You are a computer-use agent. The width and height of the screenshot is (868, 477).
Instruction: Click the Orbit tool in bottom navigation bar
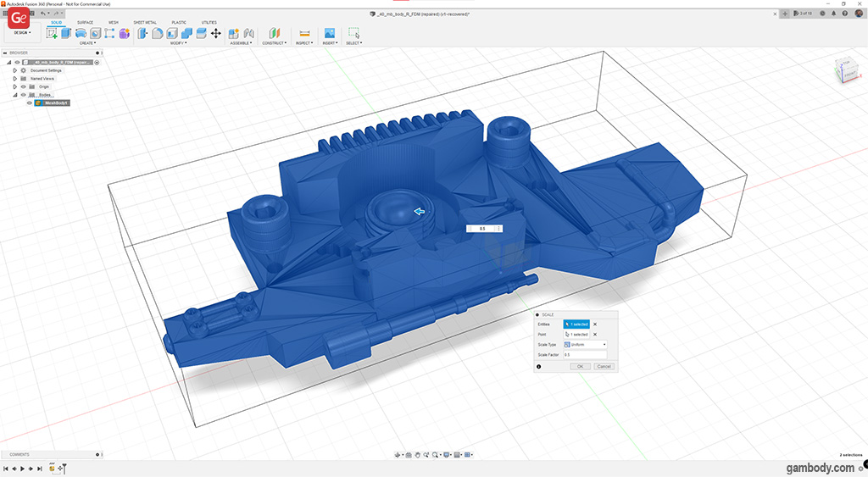pos(398,455)
